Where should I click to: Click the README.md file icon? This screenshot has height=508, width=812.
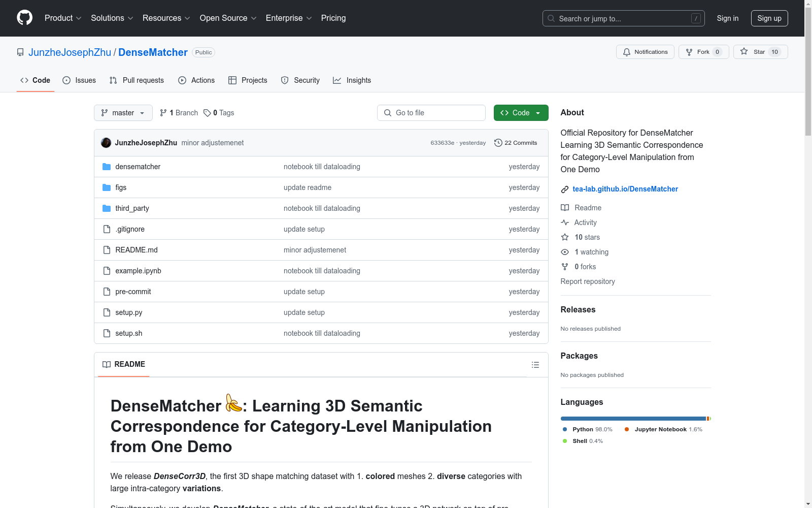click(x=107, y=250)
